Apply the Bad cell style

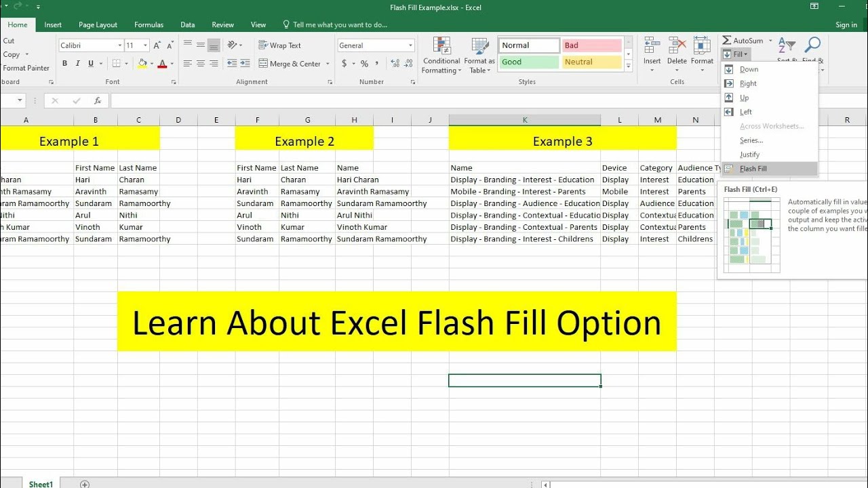pyautogui.click(x=592, y=45)
